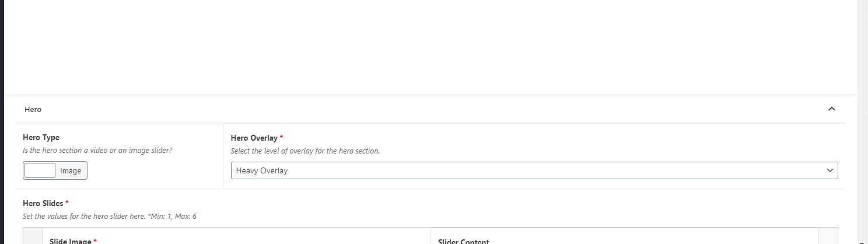
Task: Click the scroll down arrow at page edge
Action: pos(862,240)
